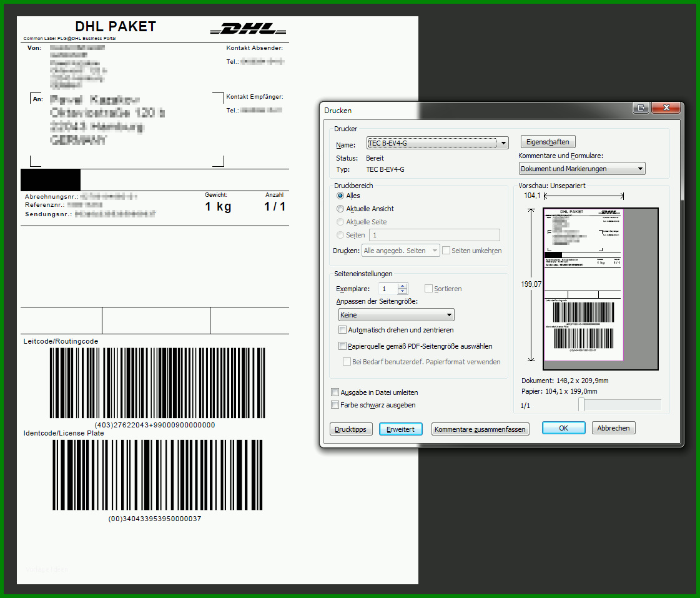Click the 'Papier: 104,1 x 199,0mm' text
Screen dimensions: 700x598
(559, 391)
